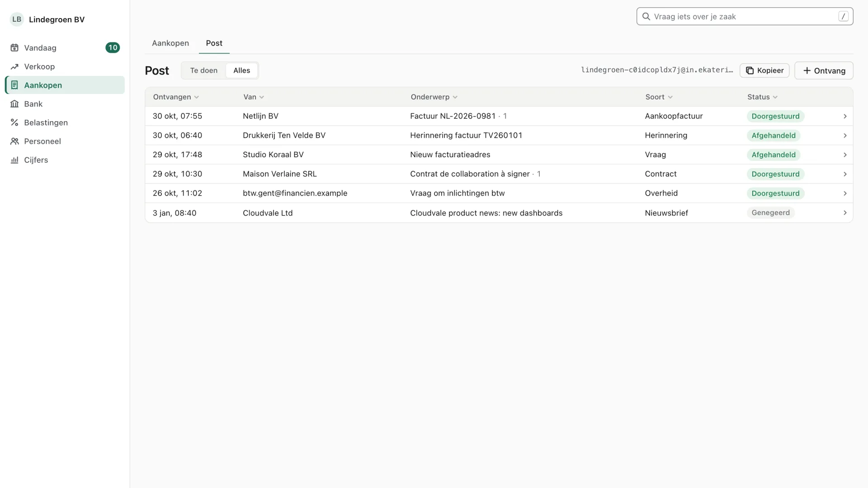Open btw.gent row chevron arrow
The width and height of the screenshot is (868, 488).
[845, 193]
